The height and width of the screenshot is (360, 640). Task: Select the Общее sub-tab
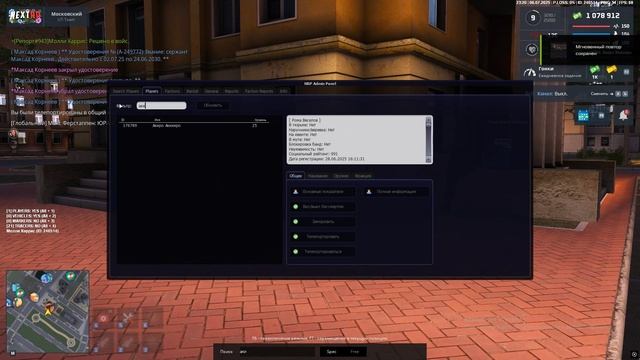tap(295, 176)
